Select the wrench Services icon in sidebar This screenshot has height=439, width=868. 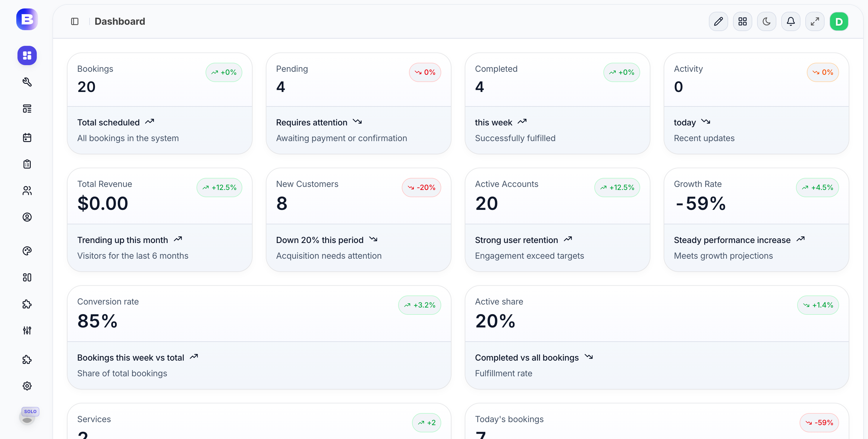(x=27, y=82)
